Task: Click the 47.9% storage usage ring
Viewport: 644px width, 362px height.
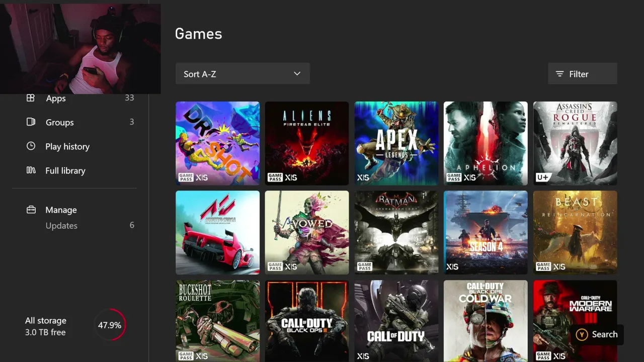Action: [110, 325]
